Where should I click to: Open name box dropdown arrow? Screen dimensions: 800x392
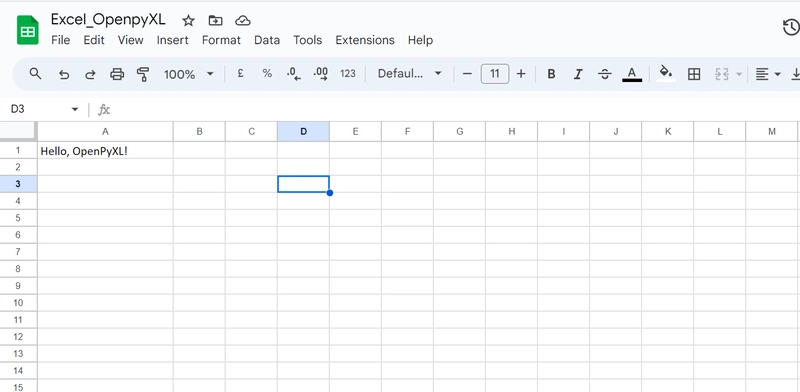click(x=75, y=109)
